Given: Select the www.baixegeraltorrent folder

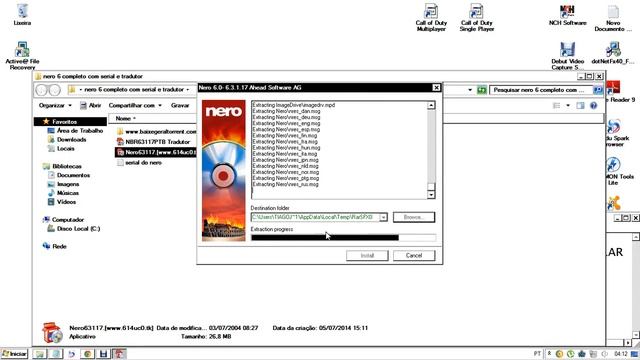Looking at the screenshot, I should [x=156, y=131].
